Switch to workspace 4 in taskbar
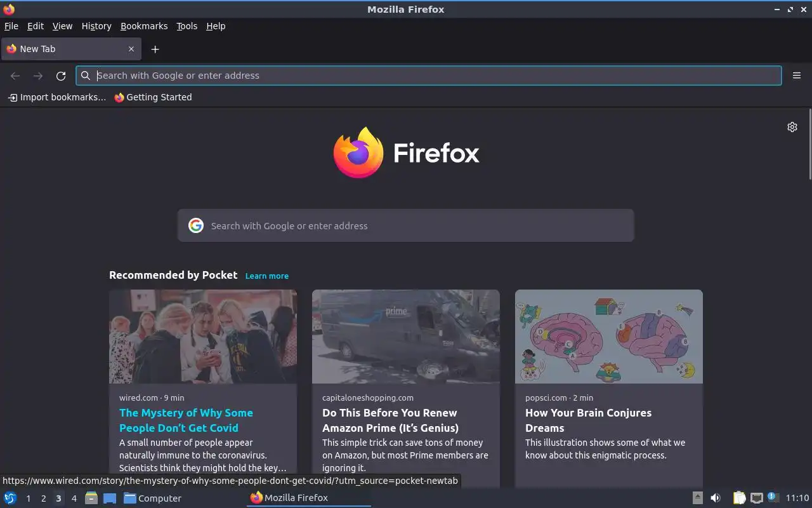This screenshot has width=812, height=508. pyautogui.click(x=74, y=498)
